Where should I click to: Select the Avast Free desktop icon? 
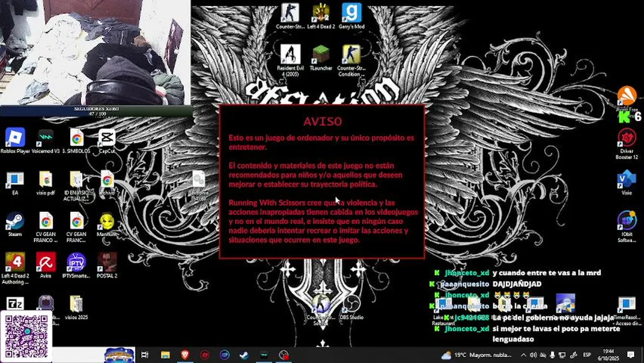point(627,99)
